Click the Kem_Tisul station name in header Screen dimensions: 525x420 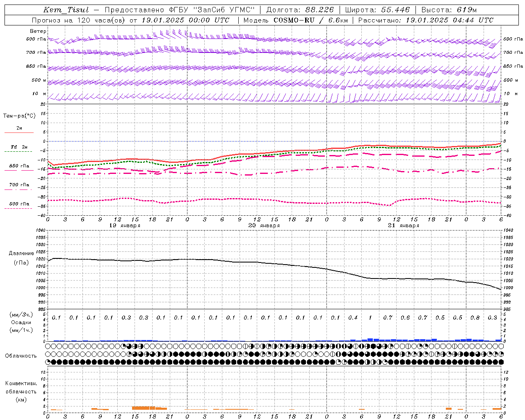[66, 10]
